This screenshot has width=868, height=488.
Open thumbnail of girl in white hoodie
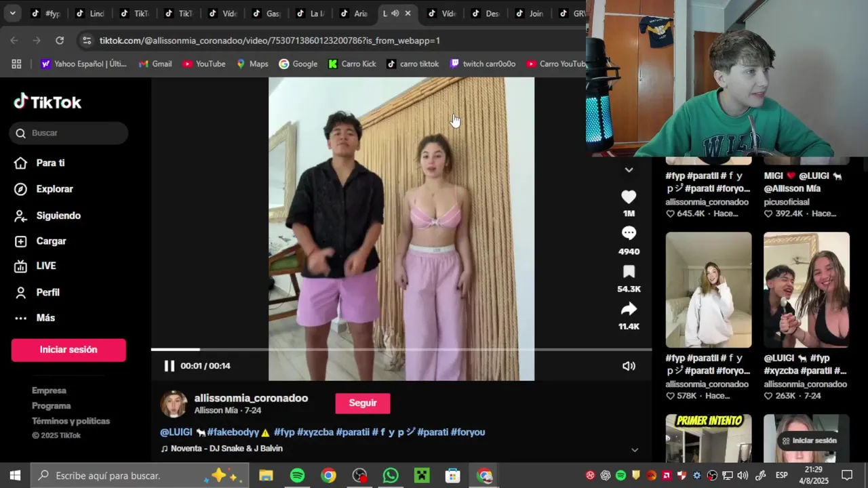tap(709, 290)
